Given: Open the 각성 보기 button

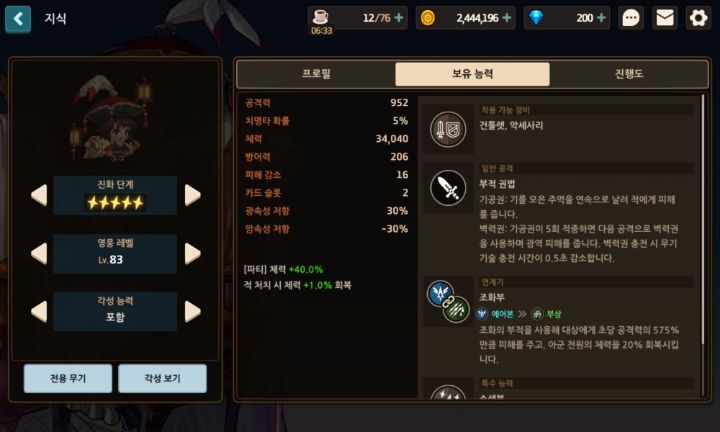Looking at the screenshot, I should click(x=163, y=378).
